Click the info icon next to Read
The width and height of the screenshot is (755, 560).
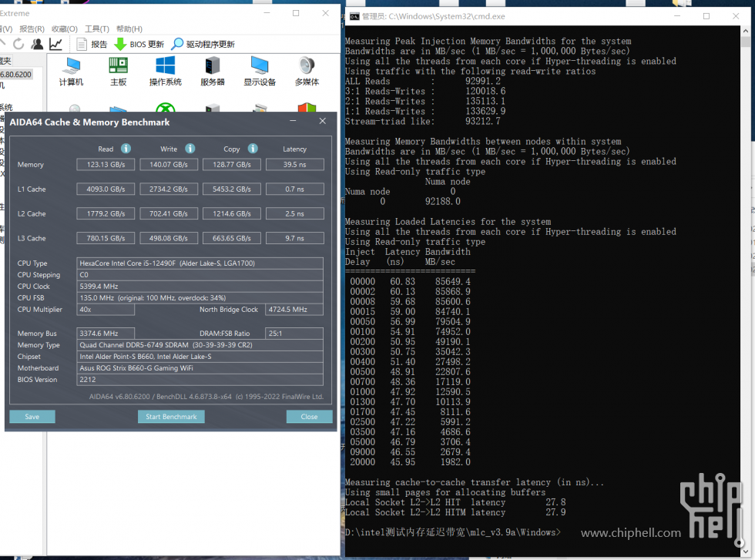[x=126, y=149]
